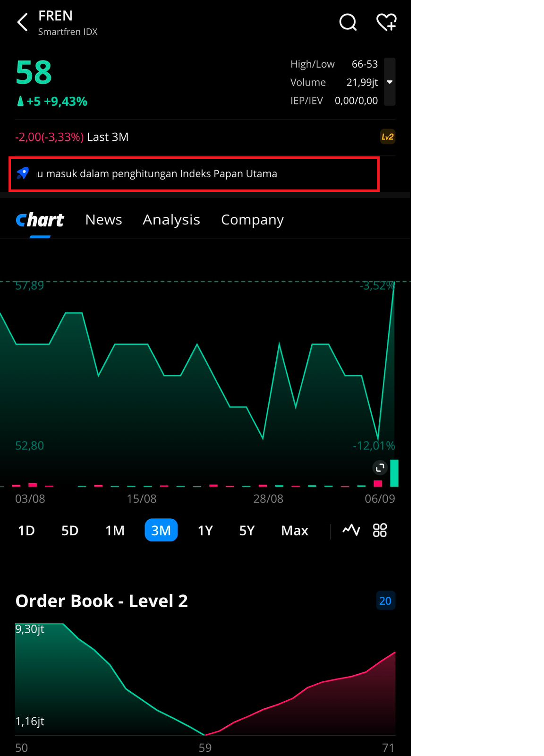This screenshot has width=544, height=756.
Task: Add FREN to watchlist heart icon
Action: (386, 22)
